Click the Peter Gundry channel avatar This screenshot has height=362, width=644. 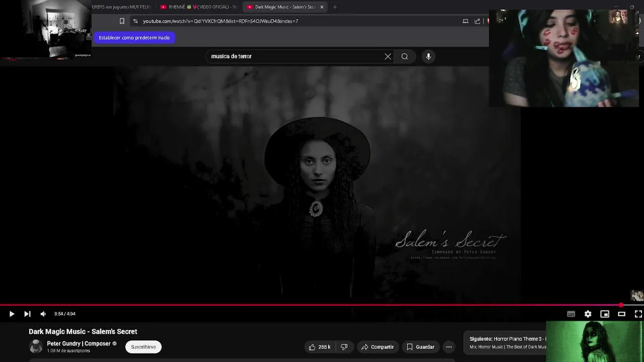point(36,346)
